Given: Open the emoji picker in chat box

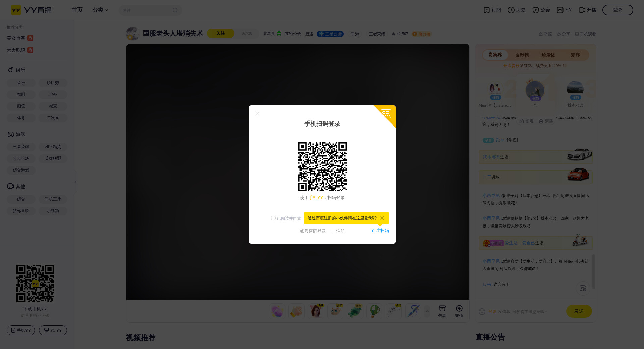Looking at the screenshot, I should pyautogui.click(x=482, y=312).
